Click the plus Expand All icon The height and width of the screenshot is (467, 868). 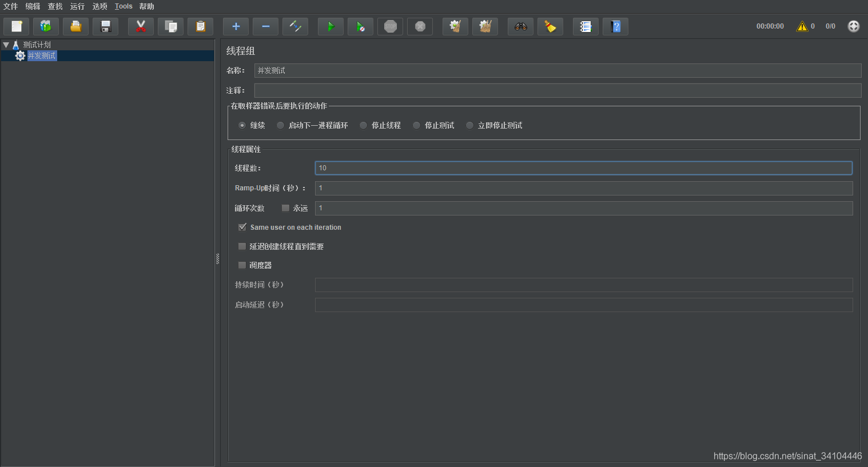(236, 26)
